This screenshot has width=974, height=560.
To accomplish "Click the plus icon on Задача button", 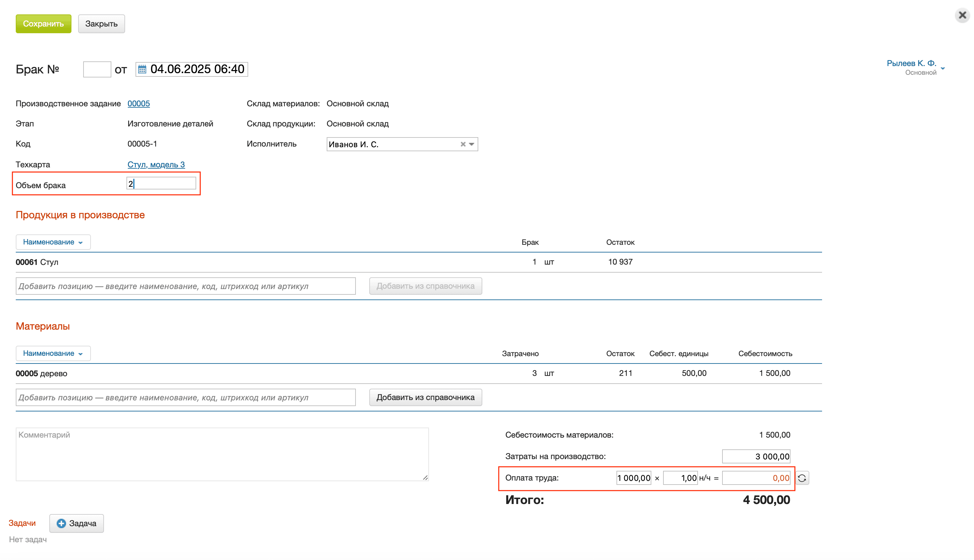I will pos(61,523).
